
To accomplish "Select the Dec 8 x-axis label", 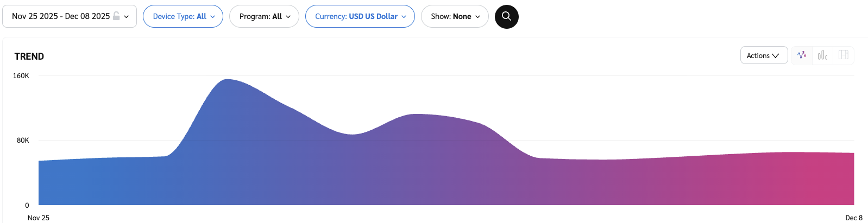I will tap(853, 218).
